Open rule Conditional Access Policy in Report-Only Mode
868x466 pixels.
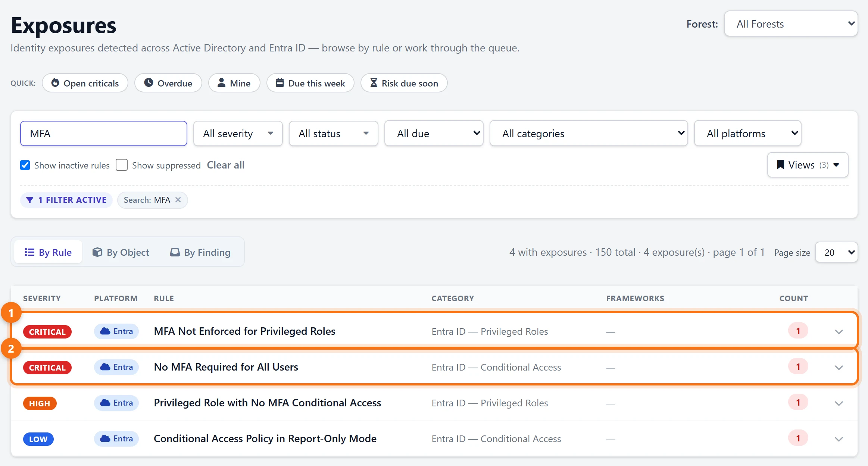coord(265,438)
